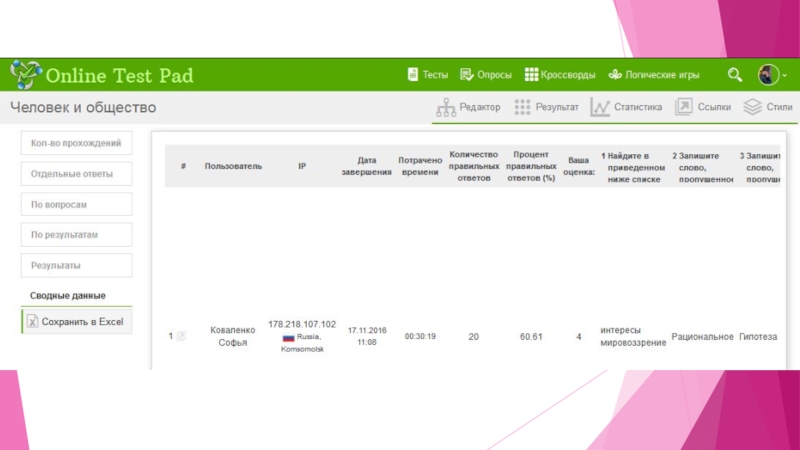Screen dimensions: 800x450
Task: Switch to the Результат tab
Action: [546, 107]
